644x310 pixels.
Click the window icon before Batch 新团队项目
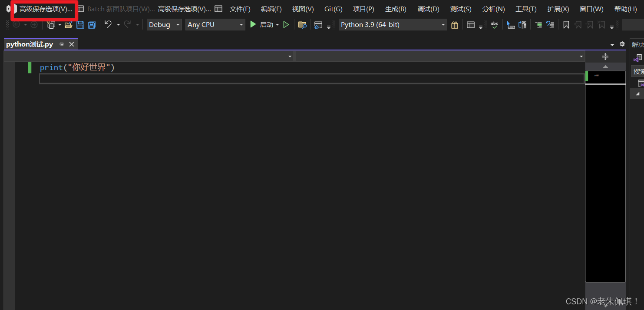click(81, 9)
